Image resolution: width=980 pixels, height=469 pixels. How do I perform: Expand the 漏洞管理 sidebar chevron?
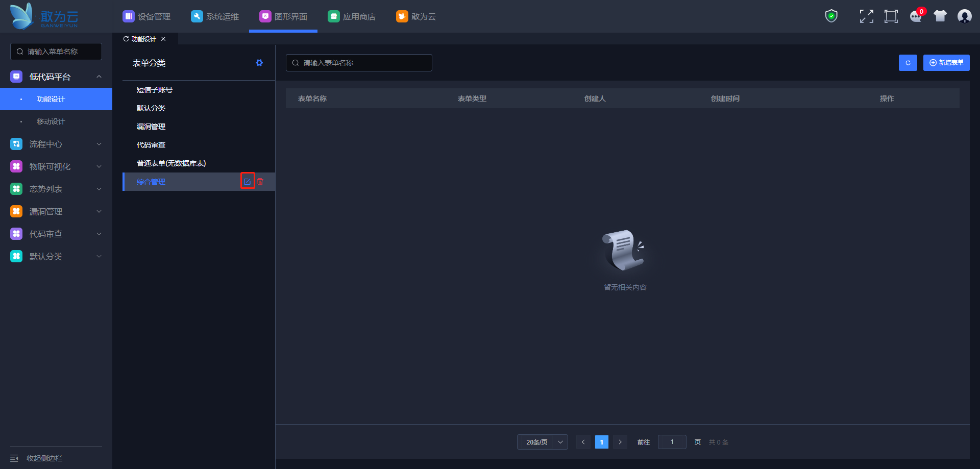pos(99,211)
